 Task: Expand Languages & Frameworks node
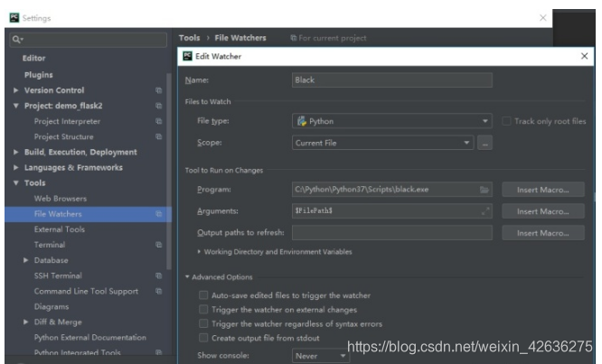coord(15,167)
